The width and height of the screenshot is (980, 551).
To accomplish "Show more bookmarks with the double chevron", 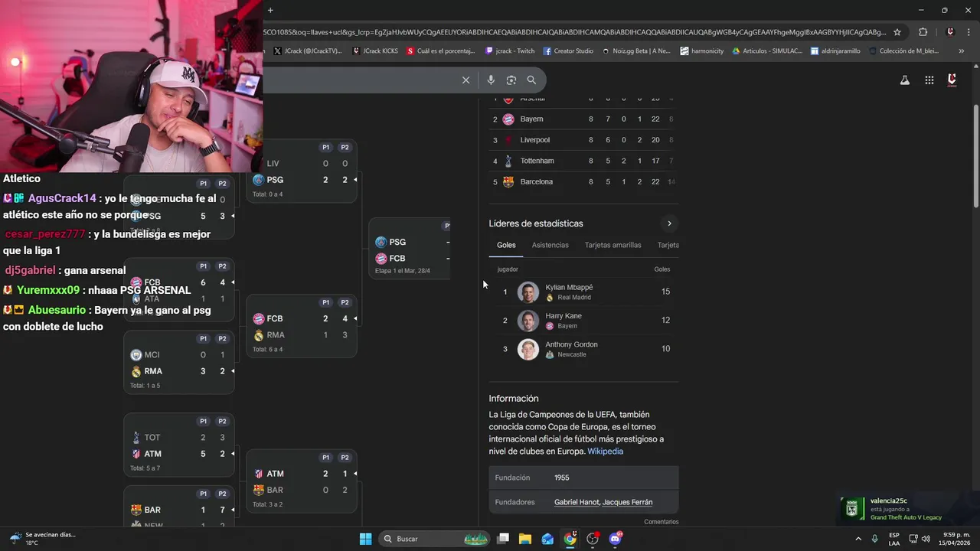I will [x=961, y=51].
